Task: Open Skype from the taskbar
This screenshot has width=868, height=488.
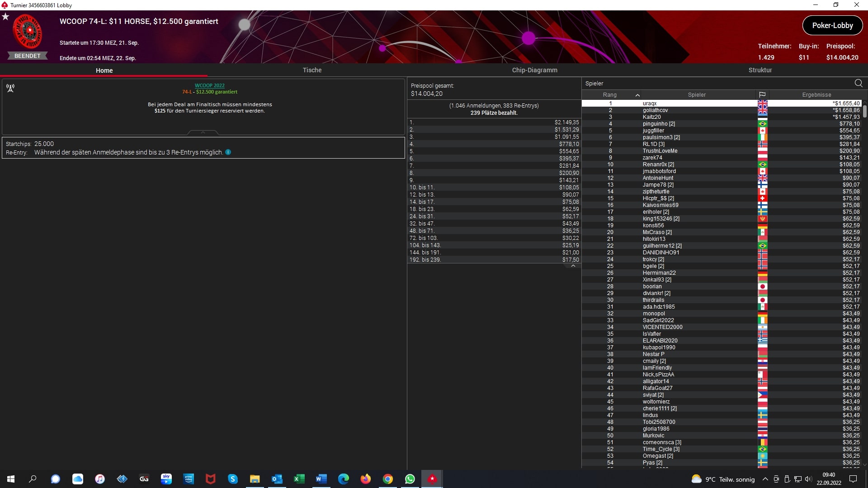Action: coord(233,479)
